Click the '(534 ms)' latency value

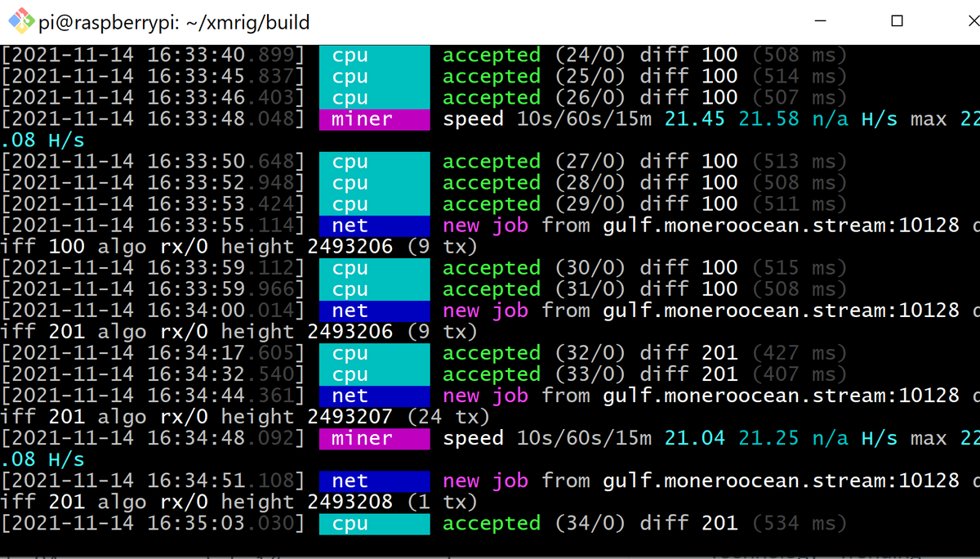coord(800,523)
